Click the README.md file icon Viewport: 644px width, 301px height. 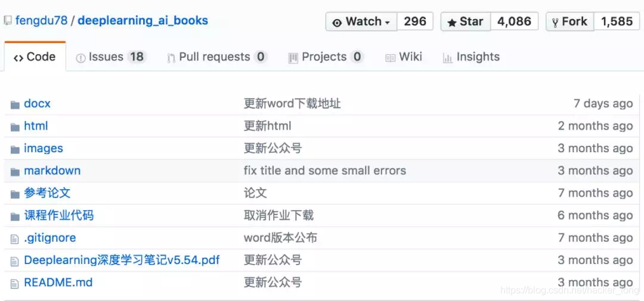click(15, 283)
